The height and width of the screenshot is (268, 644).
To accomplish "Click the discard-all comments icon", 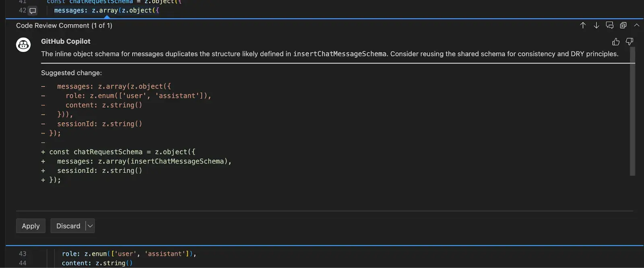I will point(623,25).
